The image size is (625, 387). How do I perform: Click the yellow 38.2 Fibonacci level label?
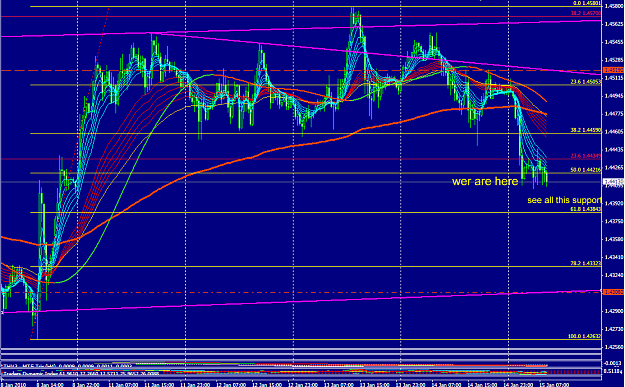(586, 130)
